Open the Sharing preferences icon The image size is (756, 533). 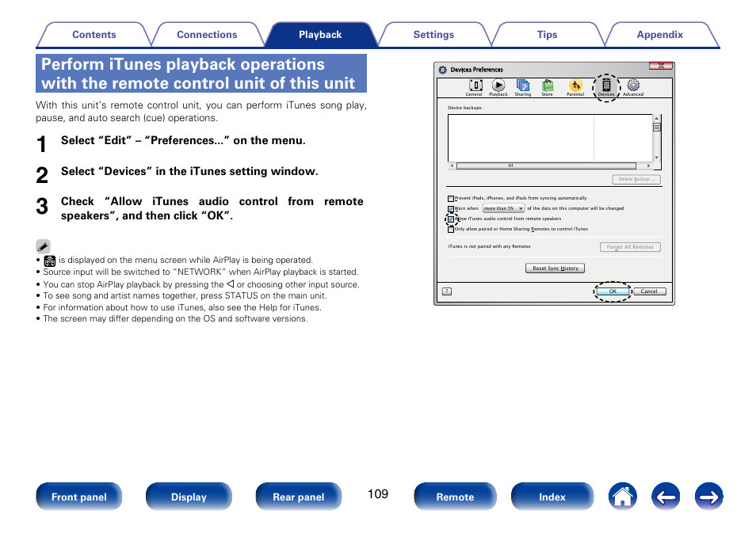523,87
